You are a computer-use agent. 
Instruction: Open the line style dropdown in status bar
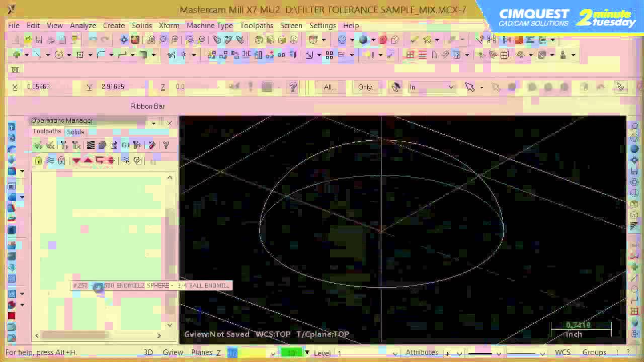point(499,353)
